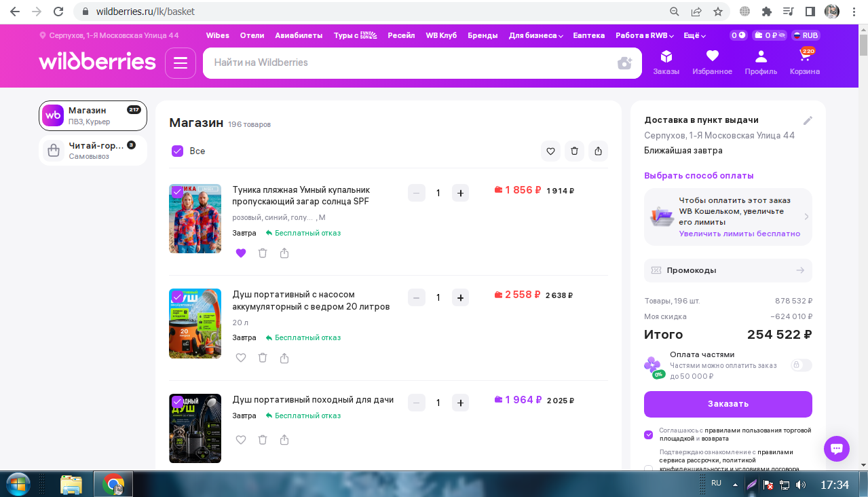Delete Душ портативный походный item
The width and height of the screenshot is (868, 497).
[263, 440]
